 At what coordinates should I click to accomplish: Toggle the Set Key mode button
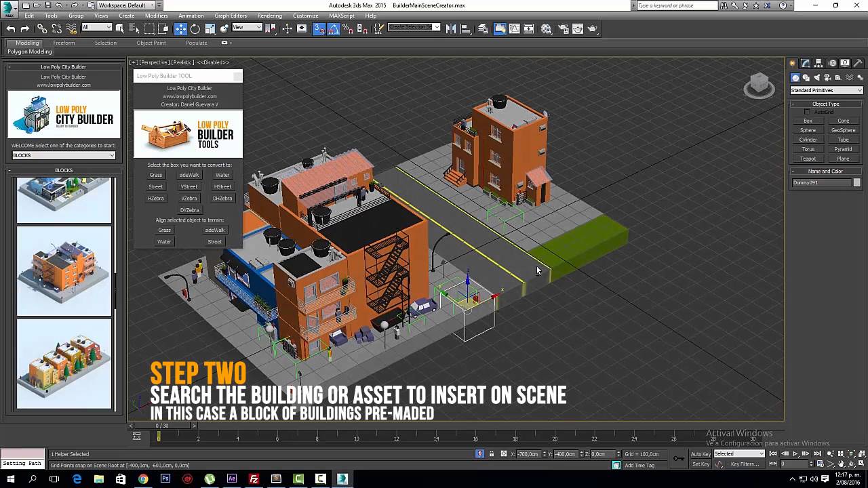[701, 464]
